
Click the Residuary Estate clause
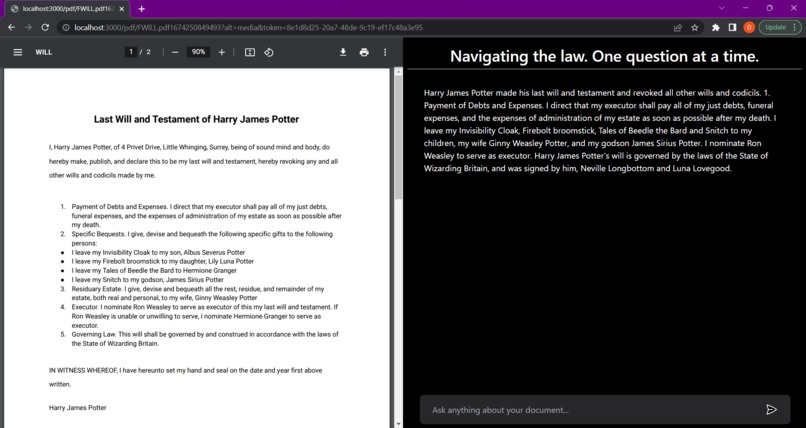click(x=198, y=293)
